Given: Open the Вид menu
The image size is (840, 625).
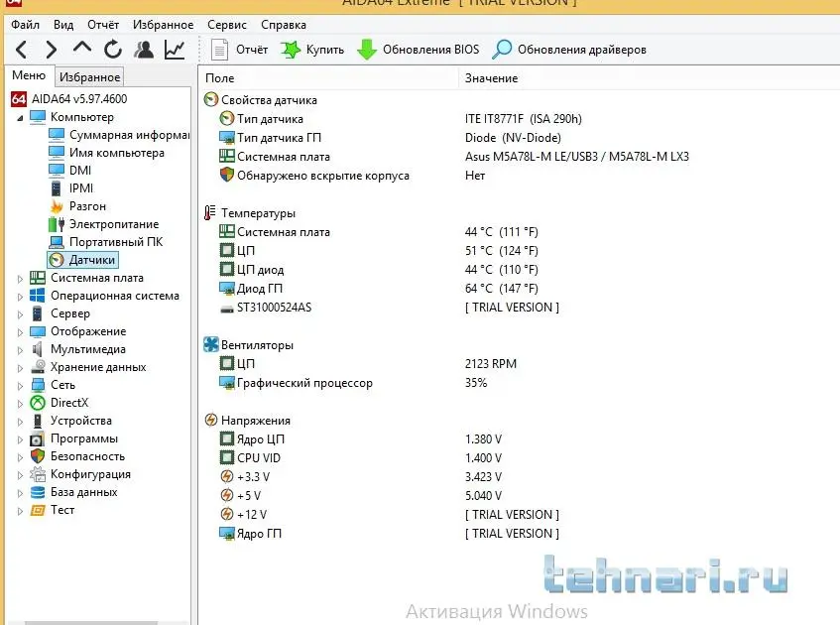Looking at the screenshot, I should point(63,25).
